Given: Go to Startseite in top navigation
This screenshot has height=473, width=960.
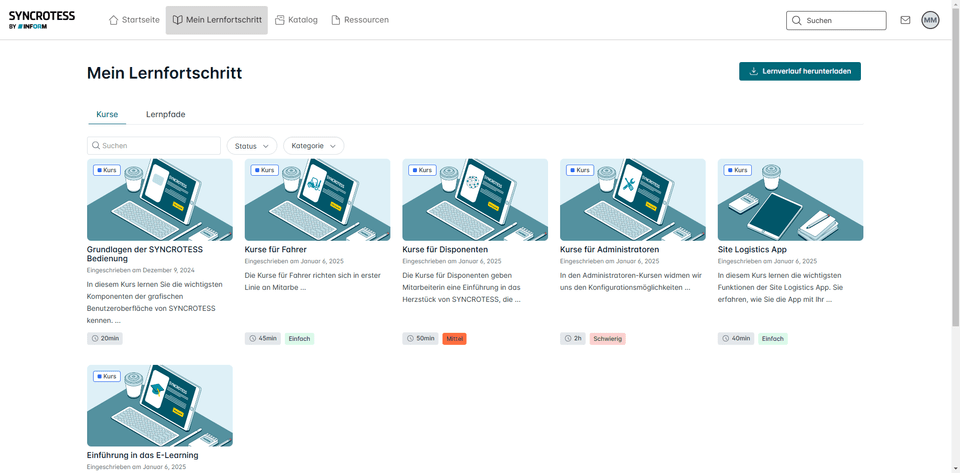Looking at the screenshot, I should [x=134, y=20].
